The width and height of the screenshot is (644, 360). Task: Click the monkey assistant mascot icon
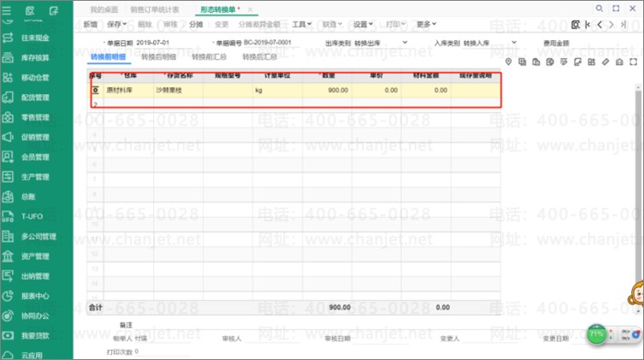pyautogui.click(x=636, y=292)
